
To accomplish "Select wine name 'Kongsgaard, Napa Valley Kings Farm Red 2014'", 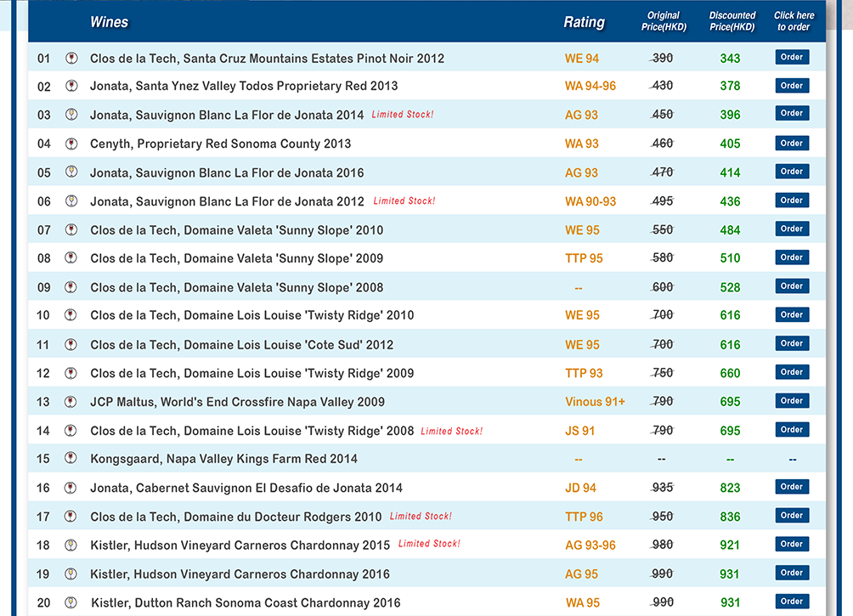I will (x=224, y=459).
